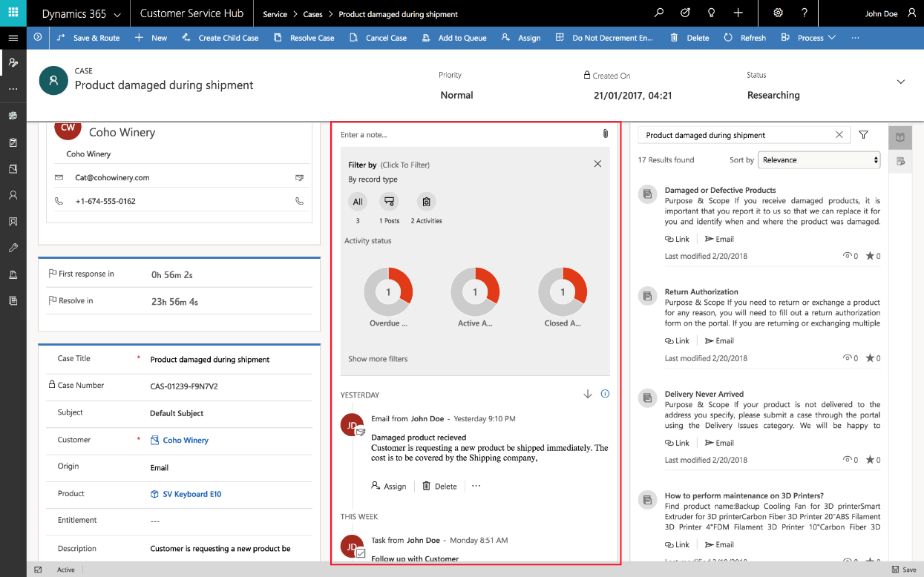The image size is (924, 577).
Task: Click Link under Return Authorization article
Action: point(677,341)
